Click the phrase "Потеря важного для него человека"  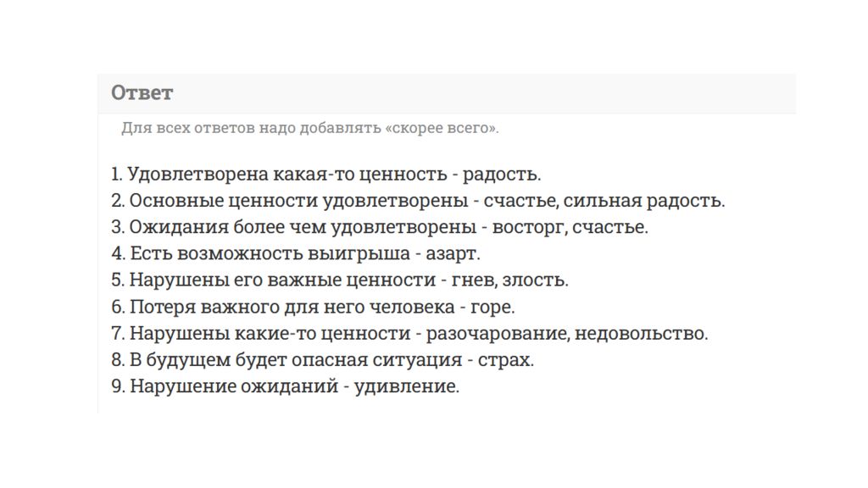pyautogui.click(x=292, y=307)
